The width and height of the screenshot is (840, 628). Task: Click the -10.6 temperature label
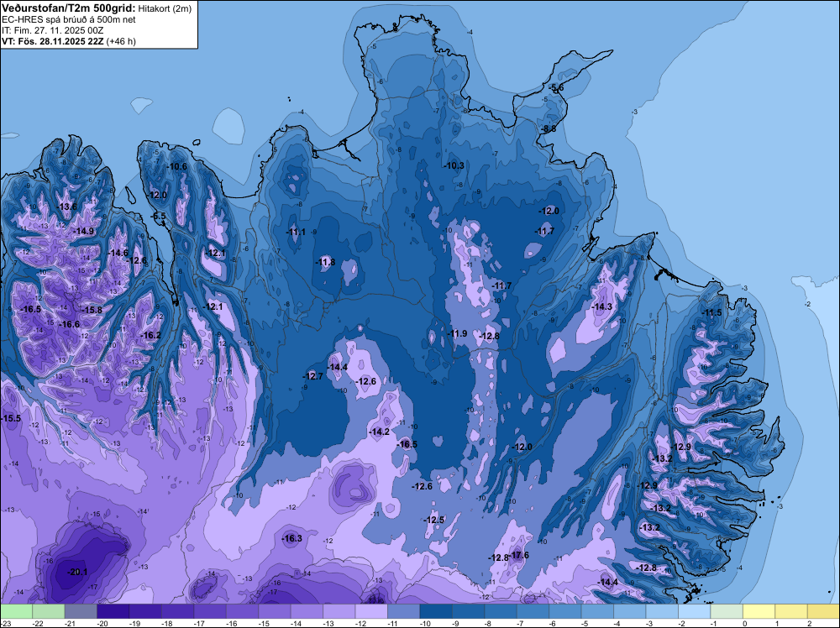[177, 166]
